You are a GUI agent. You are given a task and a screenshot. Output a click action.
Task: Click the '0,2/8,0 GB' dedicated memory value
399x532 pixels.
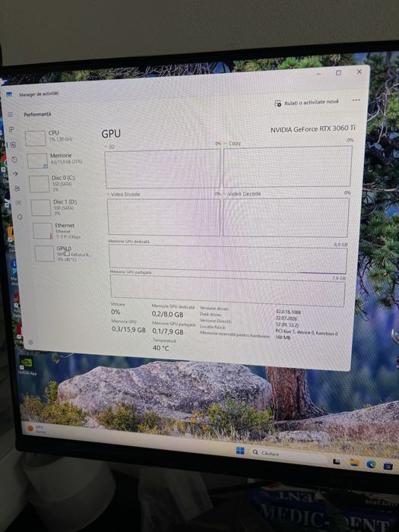(x=168, y=315)
